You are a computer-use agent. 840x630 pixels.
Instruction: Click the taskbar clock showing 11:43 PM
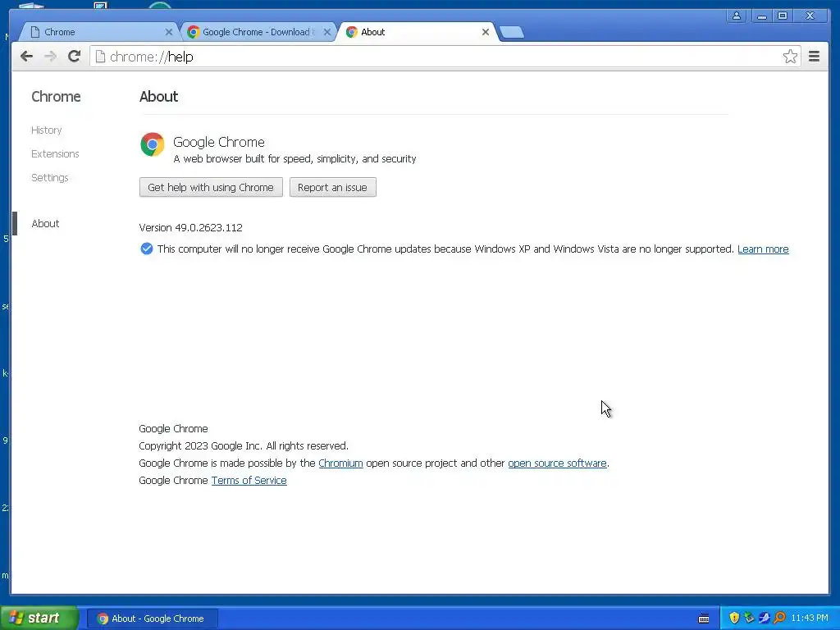click(810, 619)
